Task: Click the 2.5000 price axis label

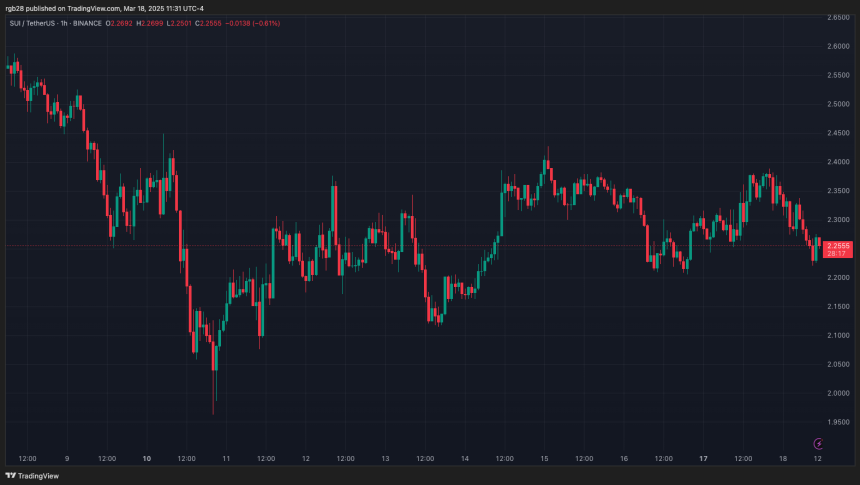Action: (838, 104)
